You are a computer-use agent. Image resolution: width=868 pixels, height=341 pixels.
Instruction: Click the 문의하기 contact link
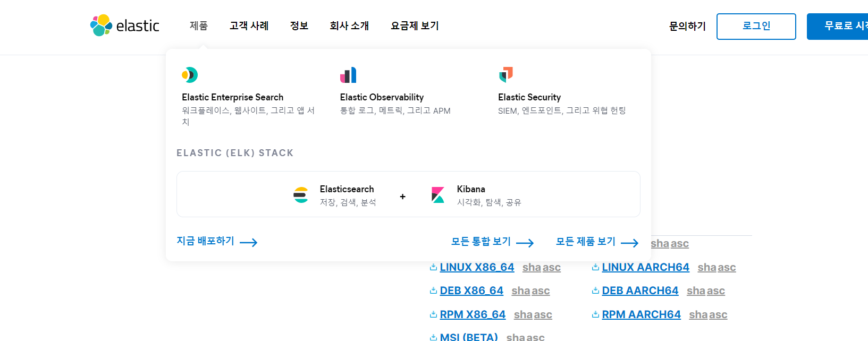(x=687, y=26)
